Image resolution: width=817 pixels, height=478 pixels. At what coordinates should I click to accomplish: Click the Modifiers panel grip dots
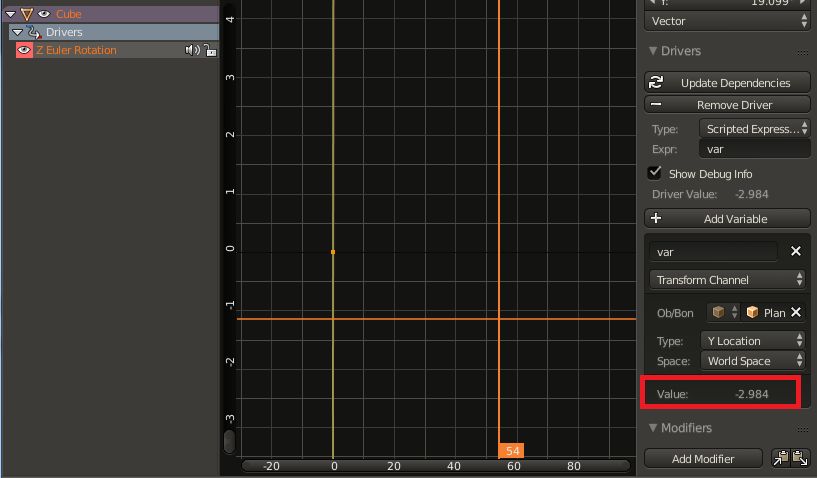click(802, 429)
